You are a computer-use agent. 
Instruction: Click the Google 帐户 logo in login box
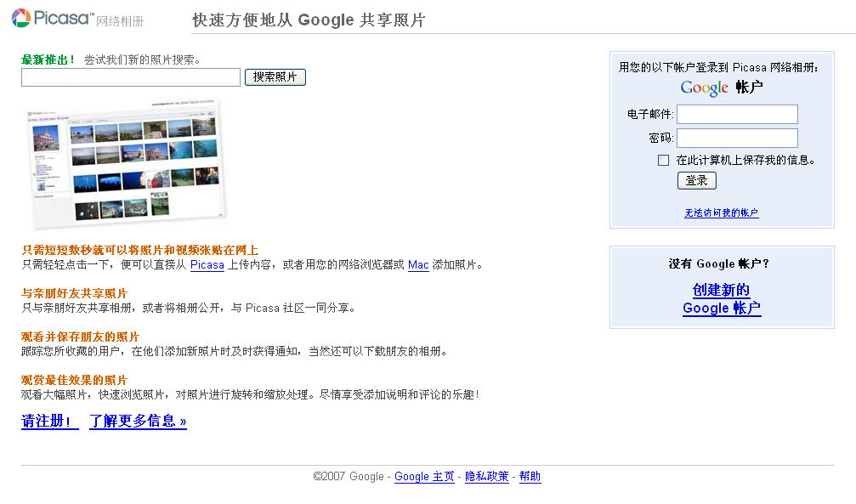(722, 88)
